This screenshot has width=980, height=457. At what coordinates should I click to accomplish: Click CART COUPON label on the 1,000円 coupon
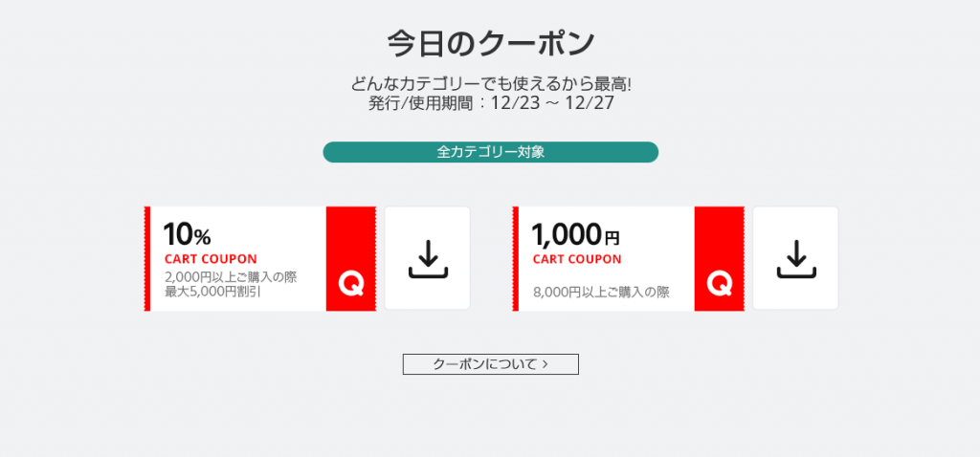(x=577, y=259)
